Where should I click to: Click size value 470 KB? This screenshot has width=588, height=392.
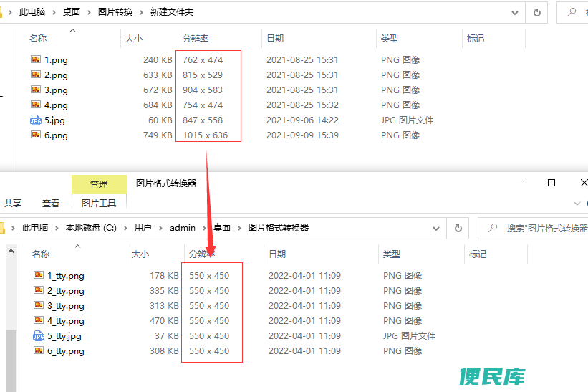tap(164, 321)
